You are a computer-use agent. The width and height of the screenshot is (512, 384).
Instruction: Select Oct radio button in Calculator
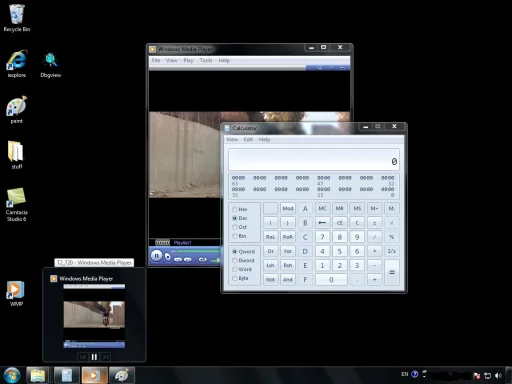[235, 227]
